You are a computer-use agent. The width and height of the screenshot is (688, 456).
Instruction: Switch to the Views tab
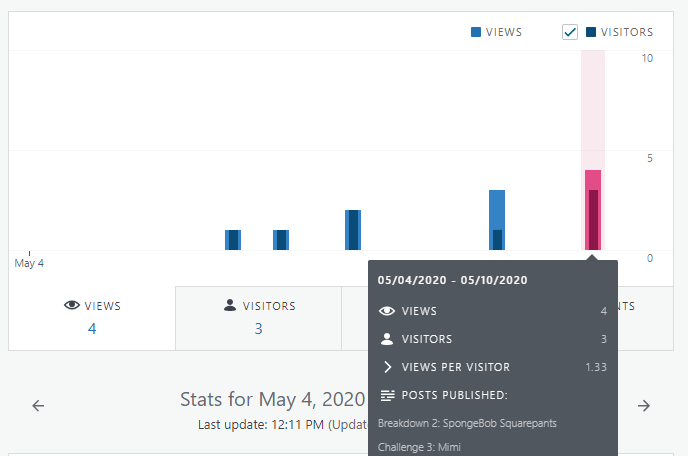tap(92, 317)
